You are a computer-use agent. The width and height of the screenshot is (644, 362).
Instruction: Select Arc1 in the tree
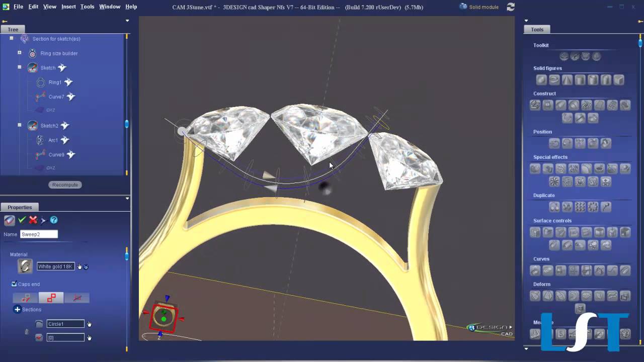pyautogui.click(x=53, y=140)
